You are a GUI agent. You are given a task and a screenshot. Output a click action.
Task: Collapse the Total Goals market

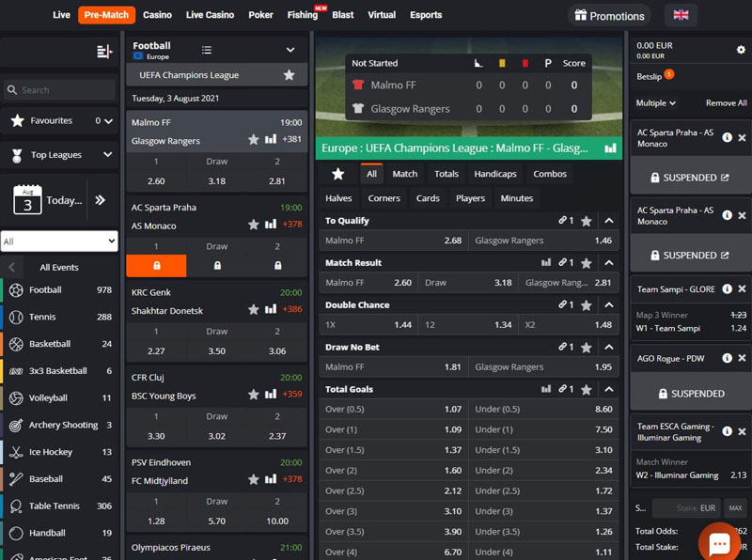coord(608,390)
